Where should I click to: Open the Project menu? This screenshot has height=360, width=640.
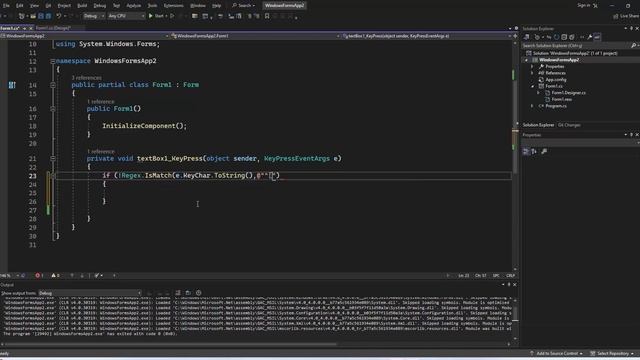[64, 6]
